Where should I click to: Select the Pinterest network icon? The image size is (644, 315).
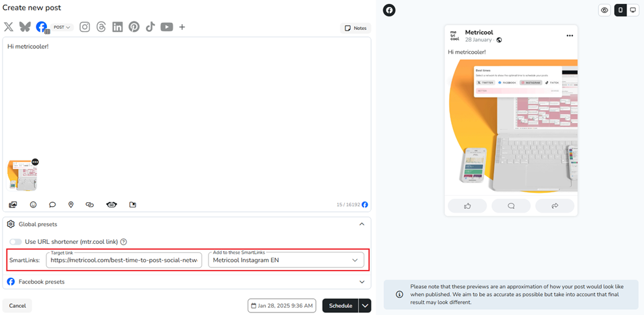click(134, 27)
